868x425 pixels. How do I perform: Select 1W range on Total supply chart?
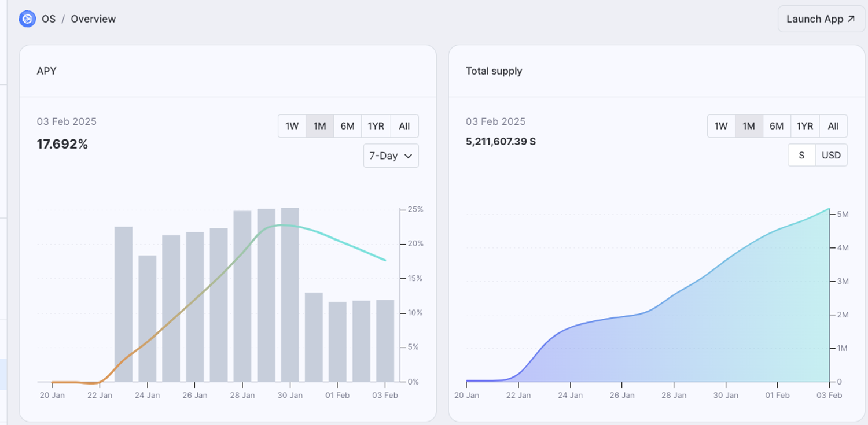tap(721, 126)
